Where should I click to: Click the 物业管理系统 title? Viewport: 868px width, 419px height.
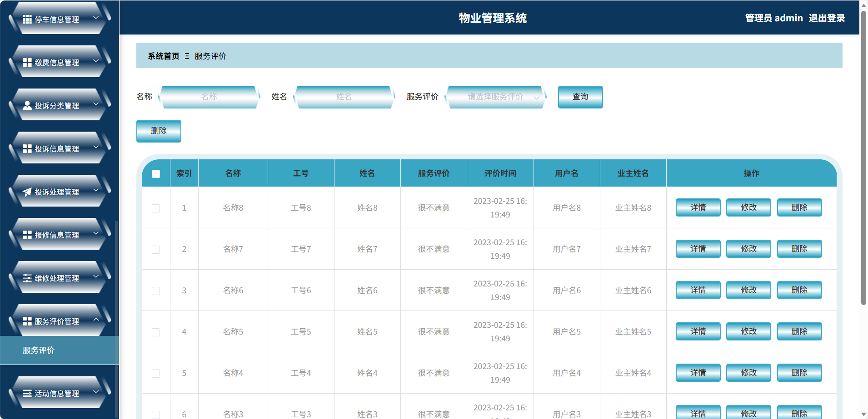pos(493,18)
